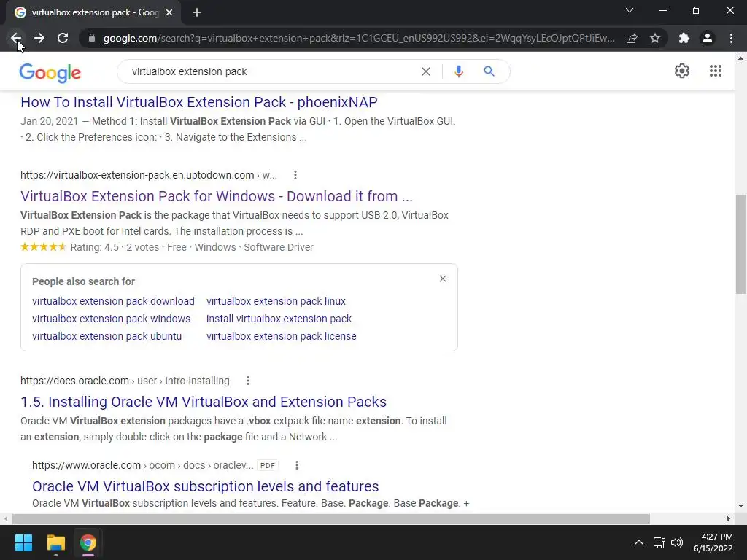Search install virtualbox extension pack
The height and width of the screenshot is (560, 747).
[x=279, y=319]
